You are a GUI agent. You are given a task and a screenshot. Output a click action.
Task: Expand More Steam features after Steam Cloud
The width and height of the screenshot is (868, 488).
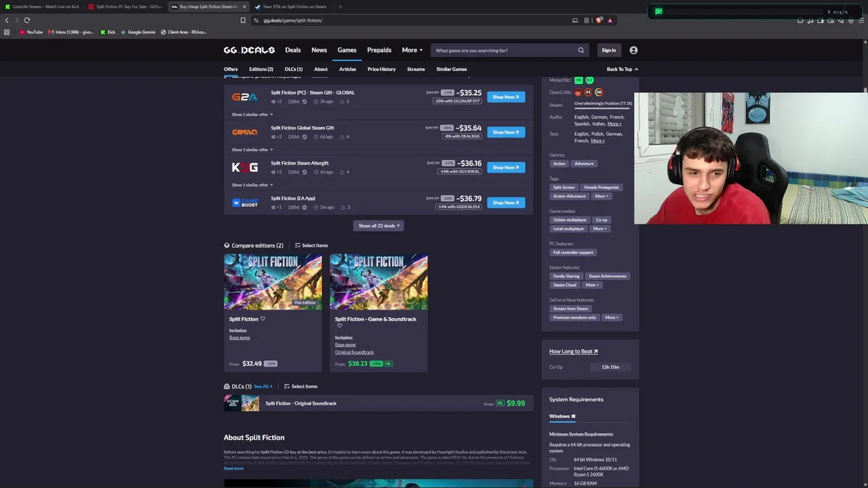pyautogui.click(x=592, y=285)
